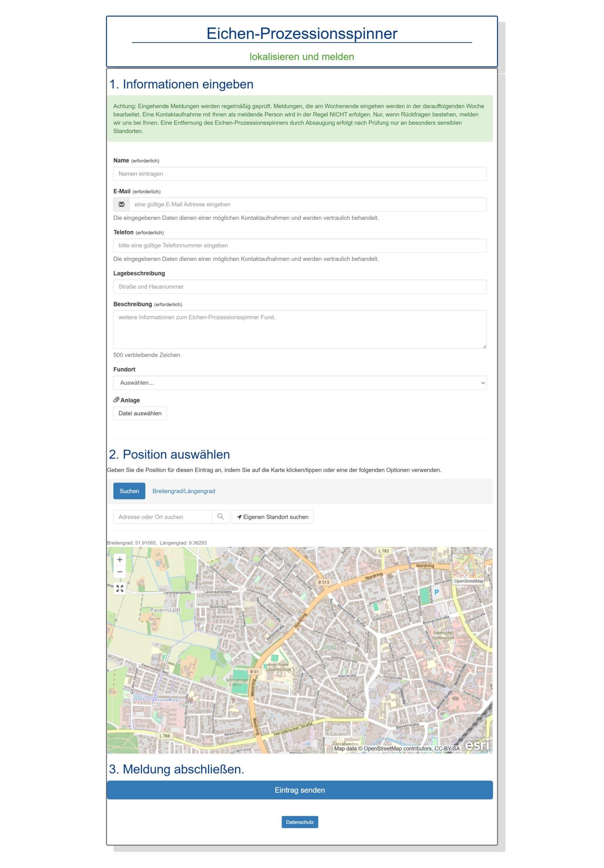This screenshot has height=868, width=604.
Task: Click the Adresse oder Ort search field
Action: click(x=162, y=516)
